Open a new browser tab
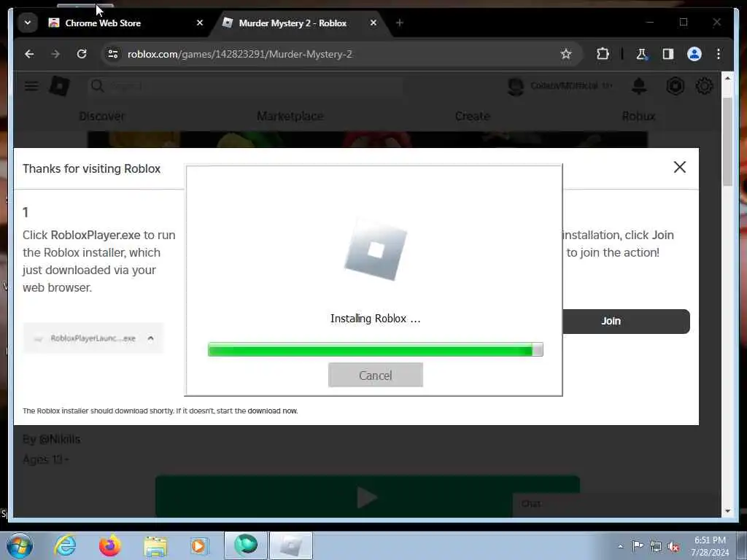The width and height of the screenshot is (747, 560). (400, 23)
